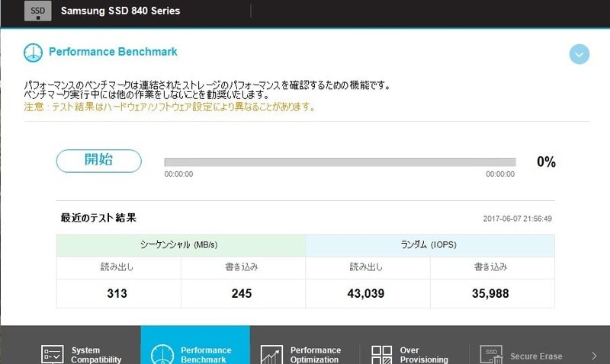This screenshot has height=364, width=610.
Task: Click the ランダム (IOPS) header
Action: 429,244
